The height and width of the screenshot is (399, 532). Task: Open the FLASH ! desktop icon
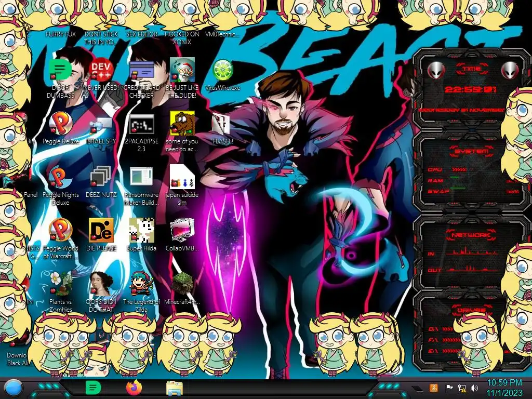(x=221, y=124)
